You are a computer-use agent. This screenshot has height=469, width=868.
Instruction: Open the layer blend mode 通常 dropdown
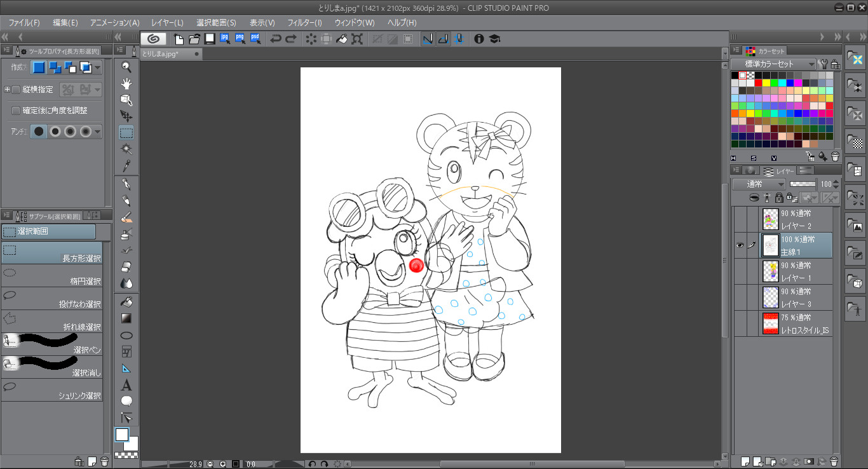pyautogui.click(x=759, y=184)
